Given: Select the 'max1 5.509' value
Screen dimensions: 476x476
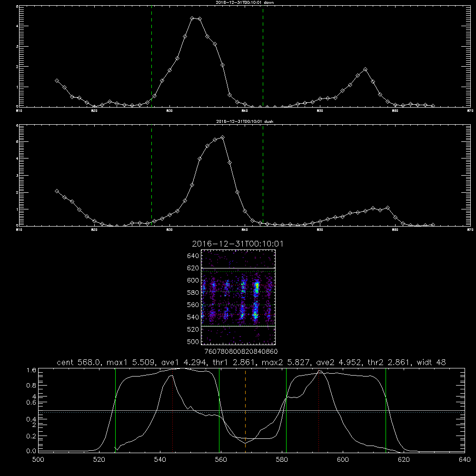Looking at the screenshot, I should pos(130,362).
